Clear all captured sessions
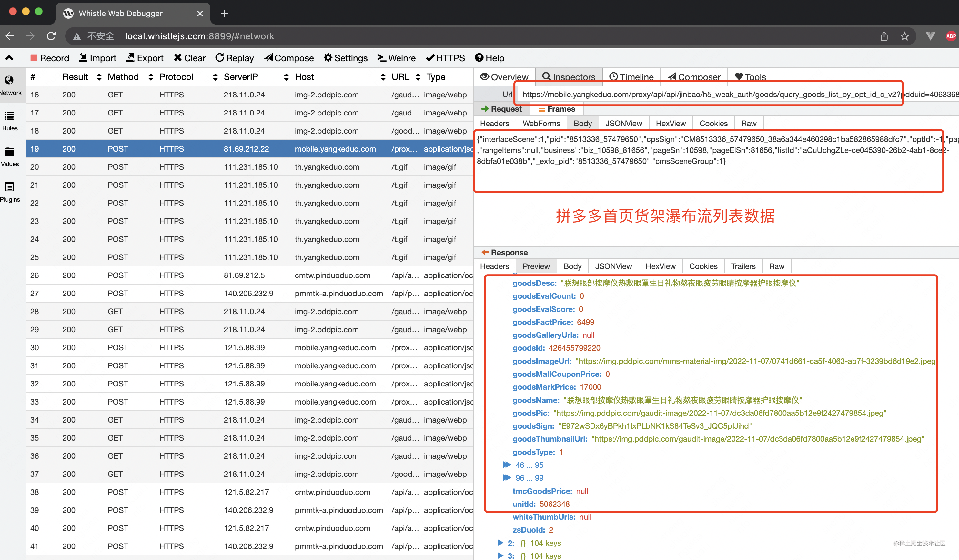Image resolution: width=959 pixels, height=560 pixels. coord(189,58)
